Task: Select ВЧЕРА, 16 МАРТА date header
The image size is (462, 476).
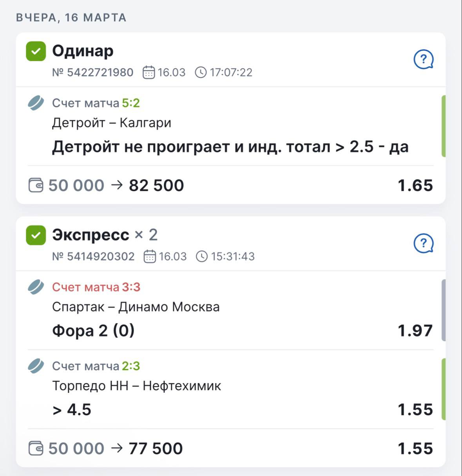Action: [x=71, y=18]
